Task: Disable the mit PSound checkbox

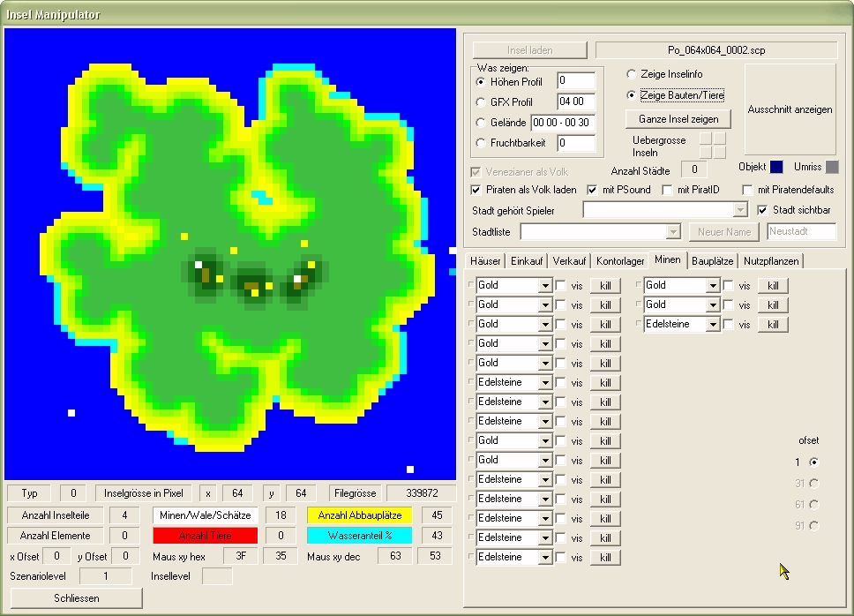Action: point(593,190)
